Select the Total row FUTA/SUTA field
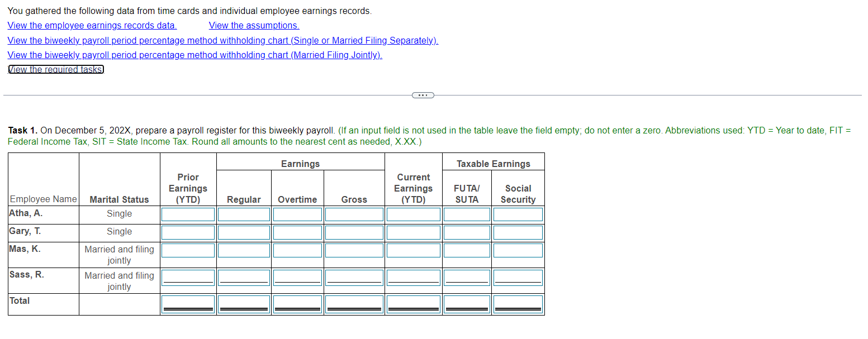 tap(467, 303)
